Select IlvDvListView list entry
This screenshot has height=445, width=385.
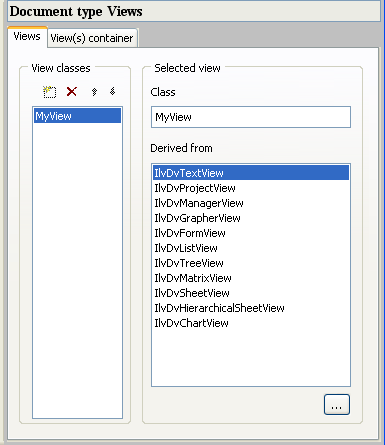(x=251, y=248)
